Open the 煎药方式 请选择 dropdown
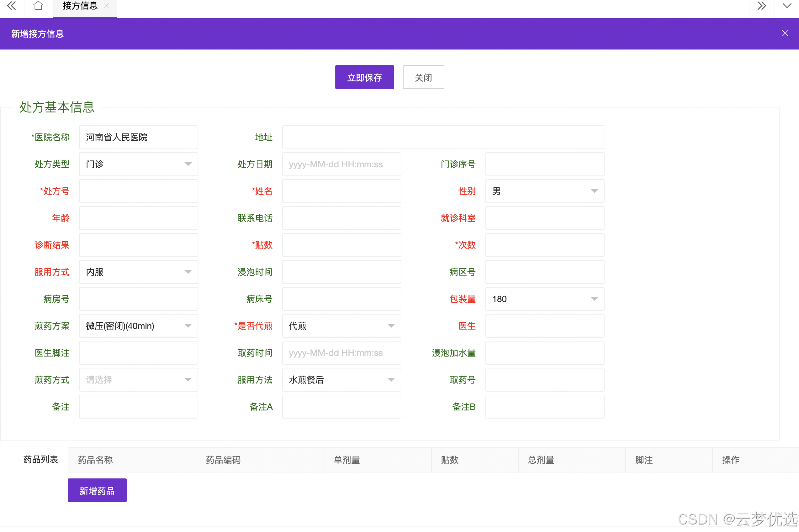799x532 pixels. 138,380
